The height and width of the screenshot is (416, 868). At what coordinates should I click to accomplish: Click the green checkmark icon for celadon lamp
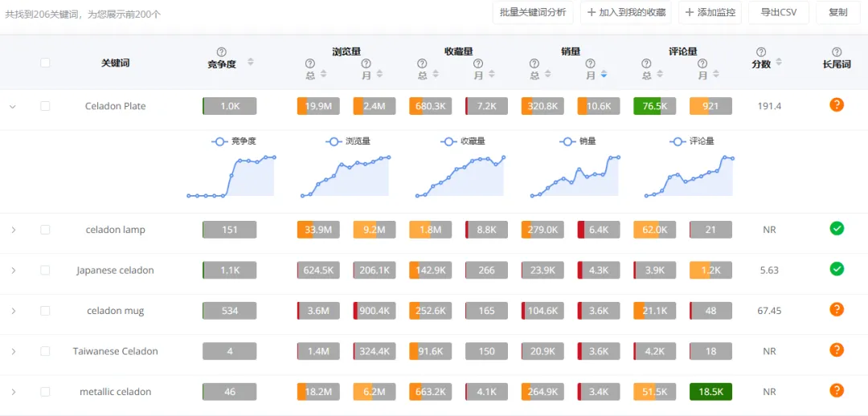coord(837,229)
